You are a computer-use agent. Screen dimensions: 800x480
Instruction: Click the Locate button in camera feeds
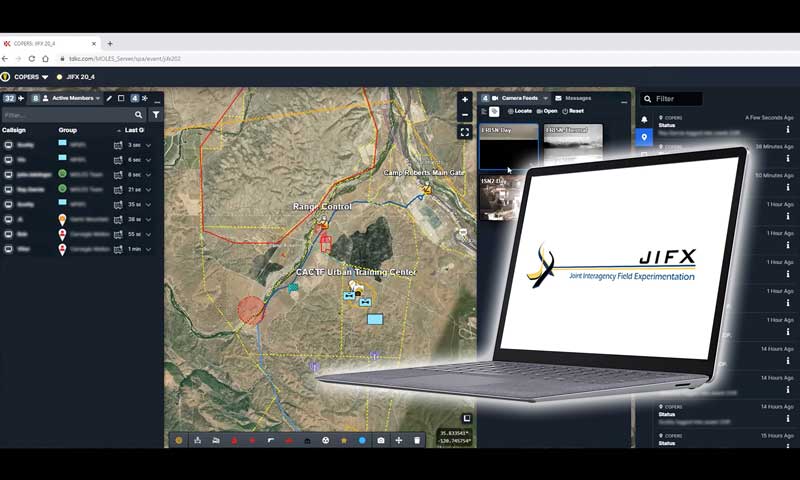point(520,111)
